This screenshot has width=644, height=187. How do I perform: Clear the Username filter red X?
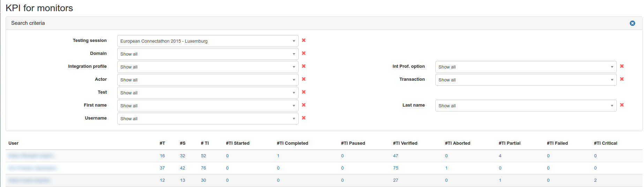point(304,118)
